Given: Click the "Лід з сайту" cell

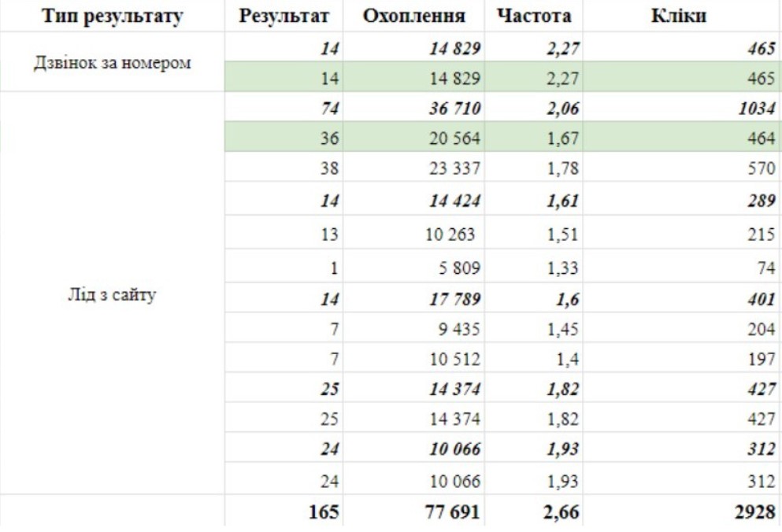Looking at the screenshot, I should pos(112,297).
